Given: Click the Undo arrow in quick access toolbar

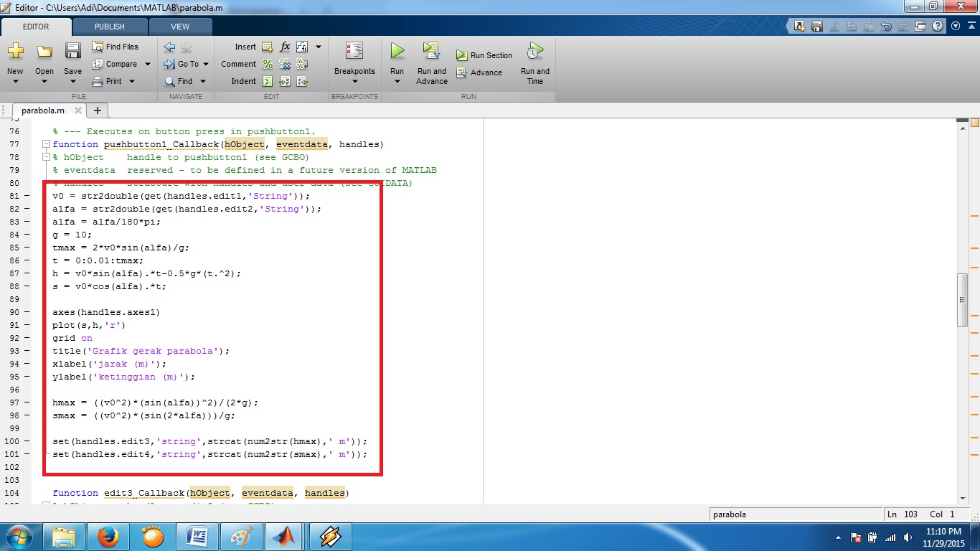Looking at the screenshot, I should tap(886, 27).
